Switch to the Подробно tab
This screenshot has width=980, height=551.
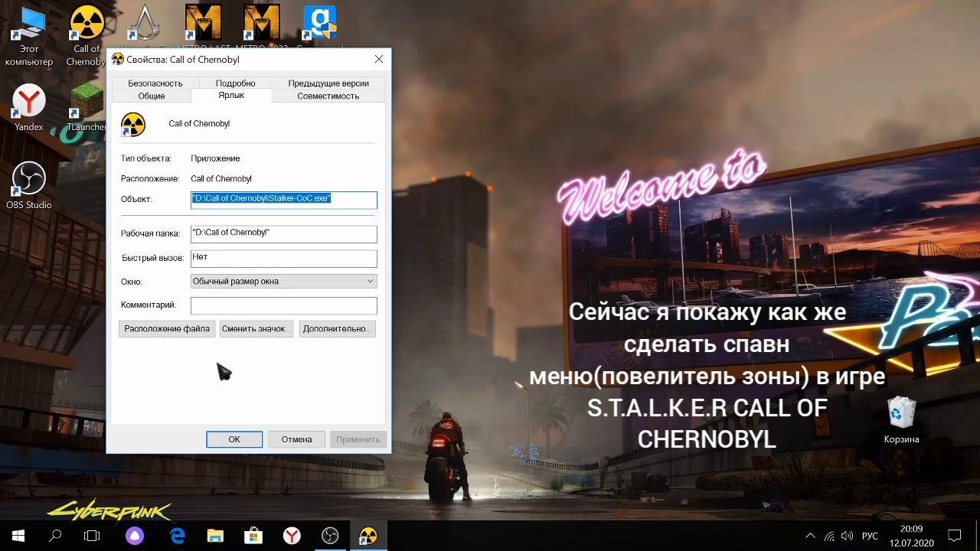(236, 83)
